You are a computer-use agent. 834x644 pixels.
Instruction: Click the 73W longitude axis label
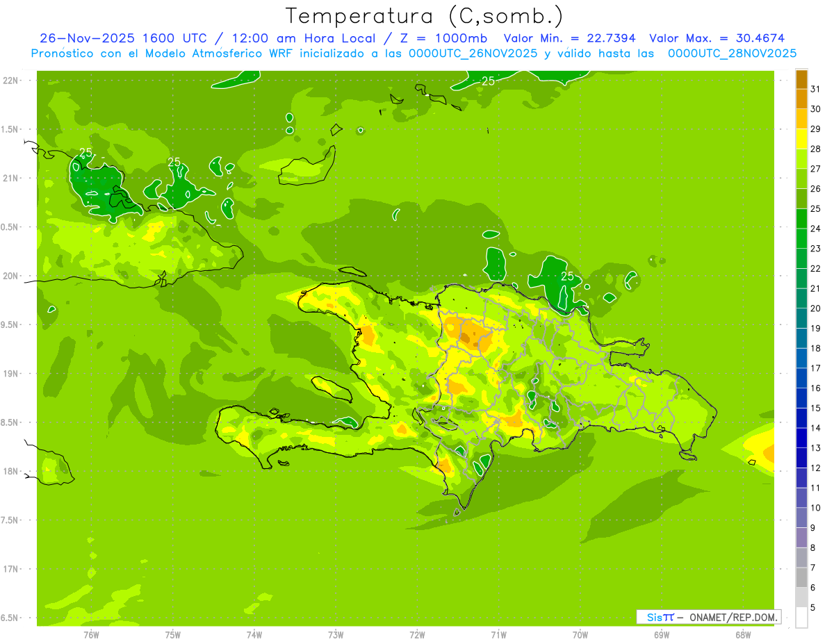click(335, 635)
